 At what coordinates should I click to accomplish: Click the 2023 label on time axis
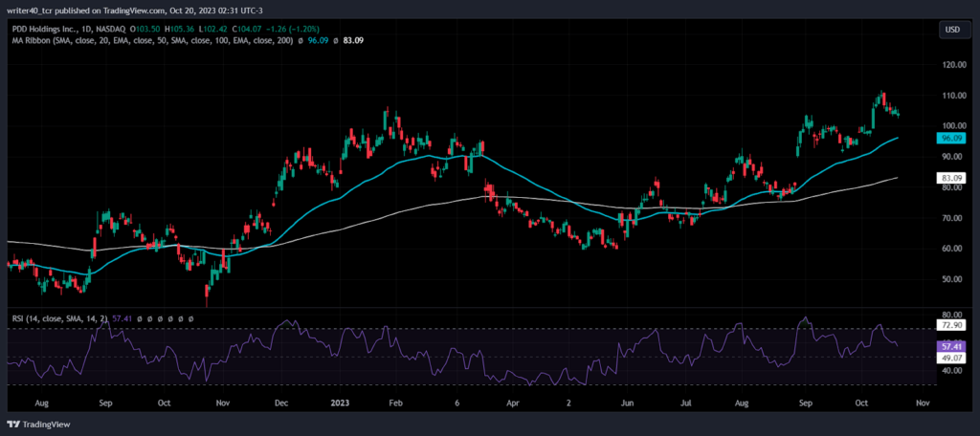pos(342,403)
